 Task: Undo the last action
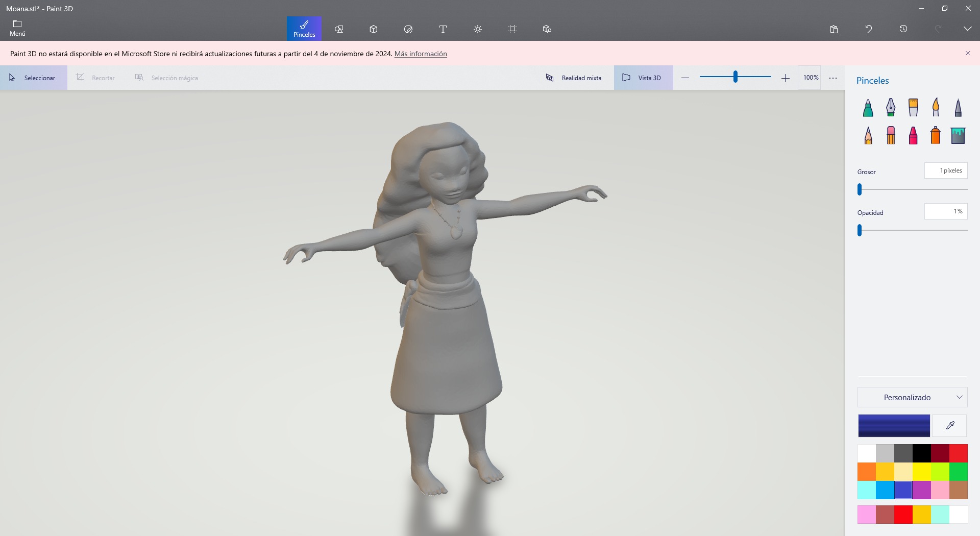pyautogui.click(x=869, y=29)
